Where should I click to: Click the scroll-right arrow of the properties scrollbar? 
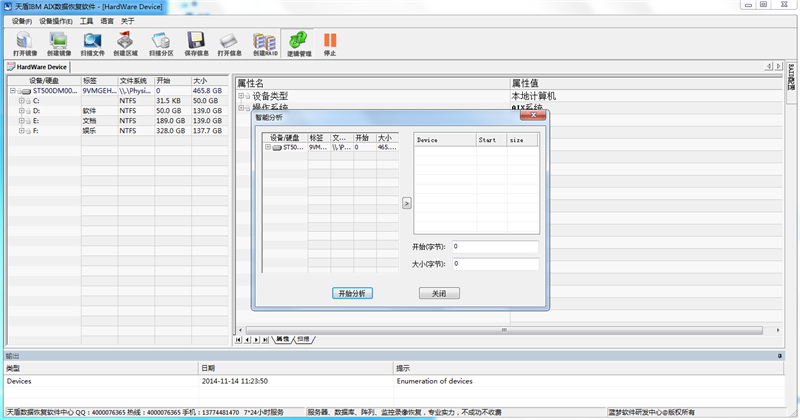coord(778,330)
